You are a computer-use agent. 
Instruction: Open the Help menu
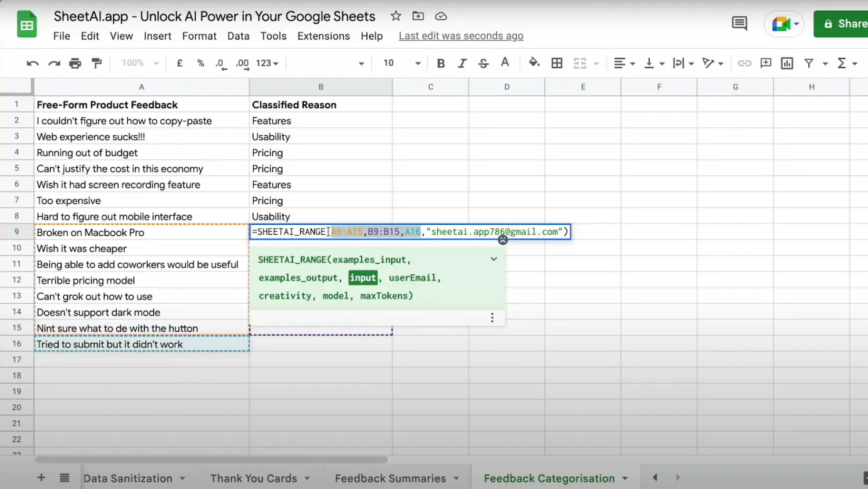pos(372,36)
